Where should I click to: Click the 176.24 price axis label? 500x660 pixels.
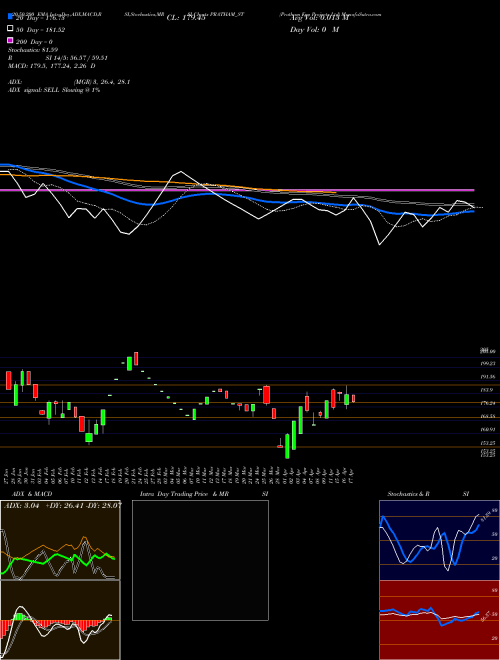(489, 403)
